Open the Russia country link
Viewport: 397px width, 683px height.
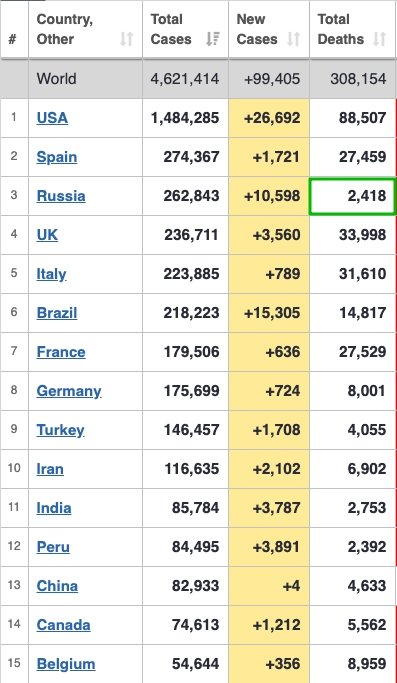pyautogui.click(x=61, y=196)
